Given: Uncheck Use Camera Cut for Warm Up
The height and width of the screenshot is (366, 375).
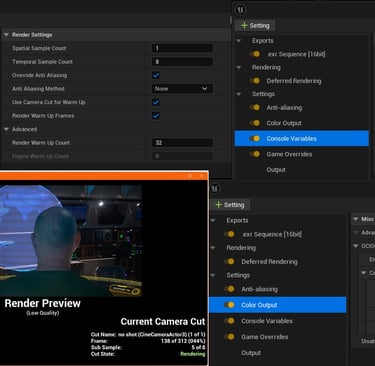Looking at the screenshot, I should coord(156,102).
